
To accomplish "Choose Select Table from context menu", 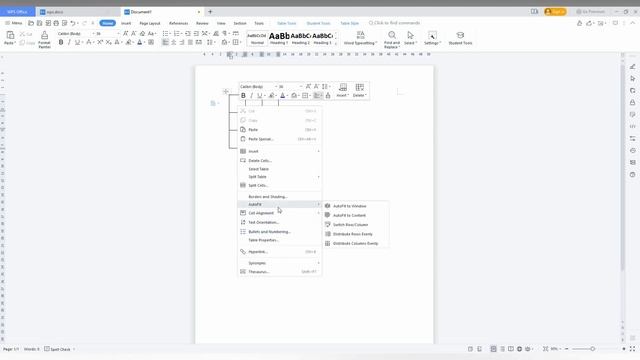I will pyautogui.click(x=280, y=169).
